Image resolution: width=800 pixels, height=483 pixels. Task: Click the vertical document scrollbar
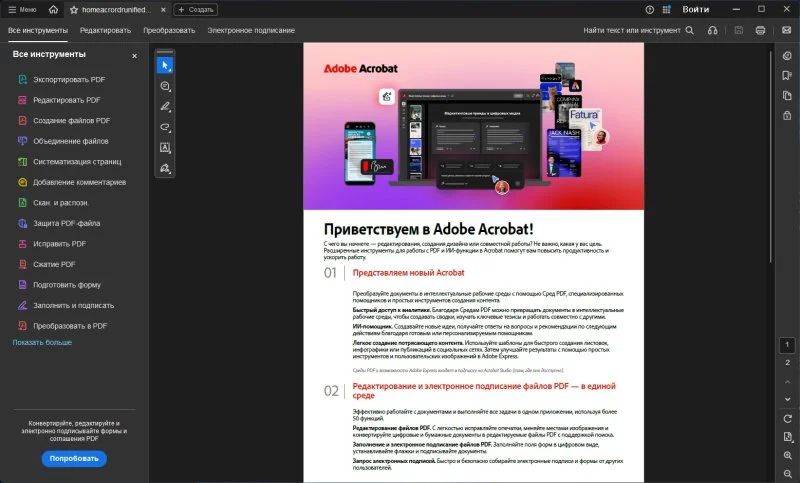pos(771,157)
